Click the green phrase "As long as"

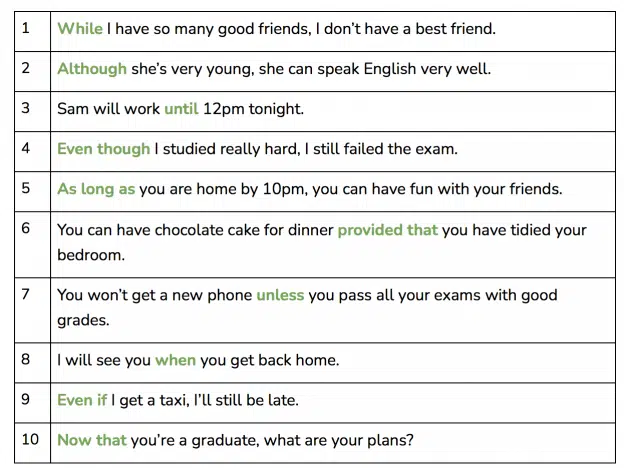96,189
